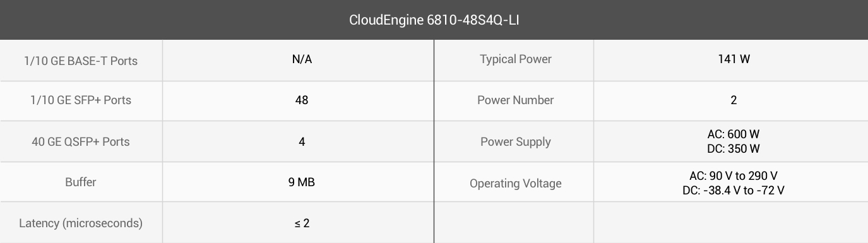
Task: Click the value 4 for QSFP+ ports
Action: [x=302, y=141]
